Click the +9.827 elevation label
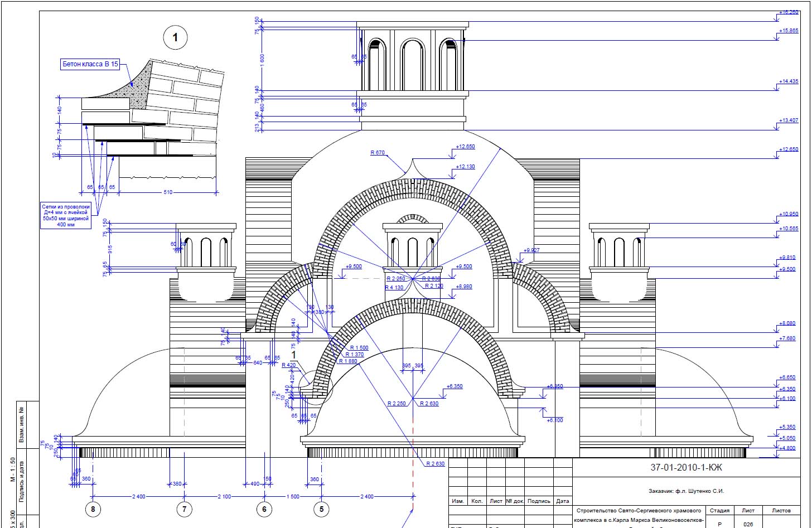This screenshot has width=812, height=528. (531, 251)
